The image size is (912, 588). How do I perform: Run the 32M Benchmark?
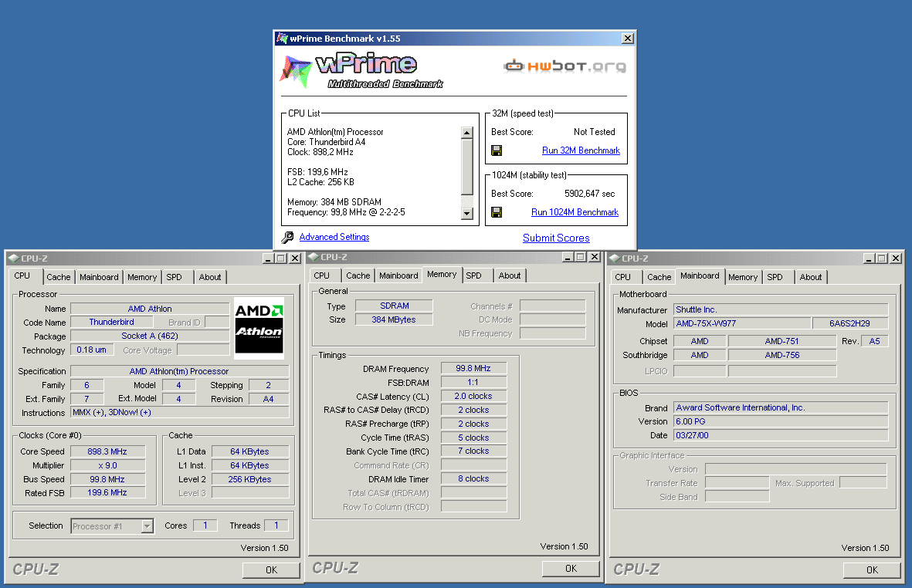(581, 150)
